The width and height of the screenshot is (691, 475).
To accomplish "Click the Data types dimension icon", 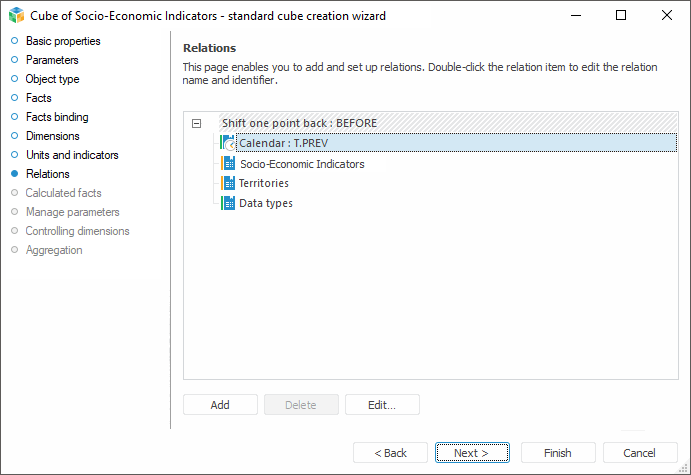I will pyautogui.click(x=228, y=203).
